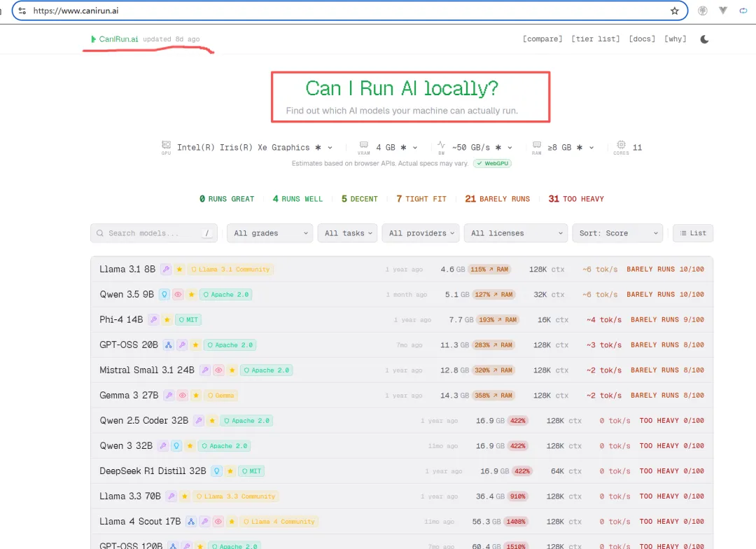The width and height of the screenshot is (756, 549).
Task: Filter by 5 DECENT
Action: pyautogui.click(x=360, y=199)
